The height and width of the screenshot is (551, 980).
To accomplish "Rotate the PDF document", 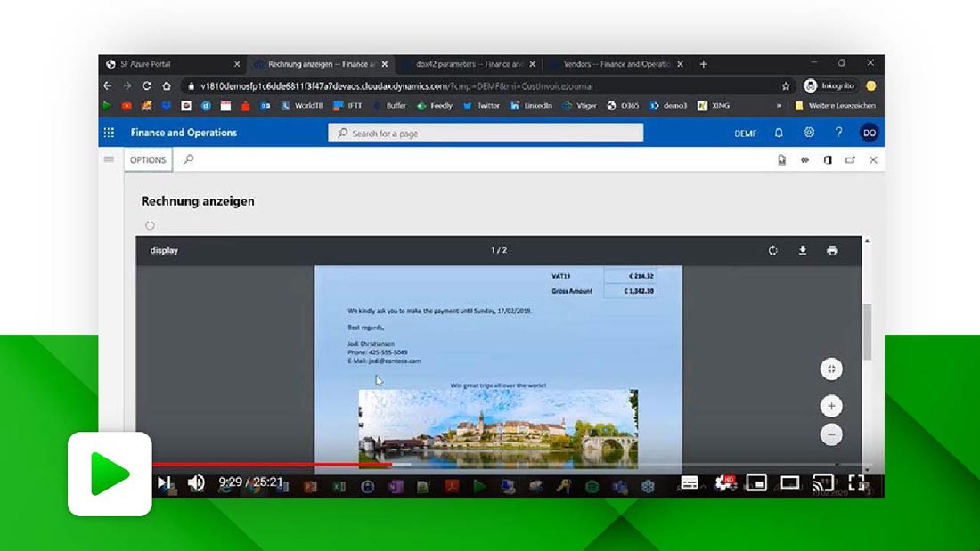I will click(772, 250).
